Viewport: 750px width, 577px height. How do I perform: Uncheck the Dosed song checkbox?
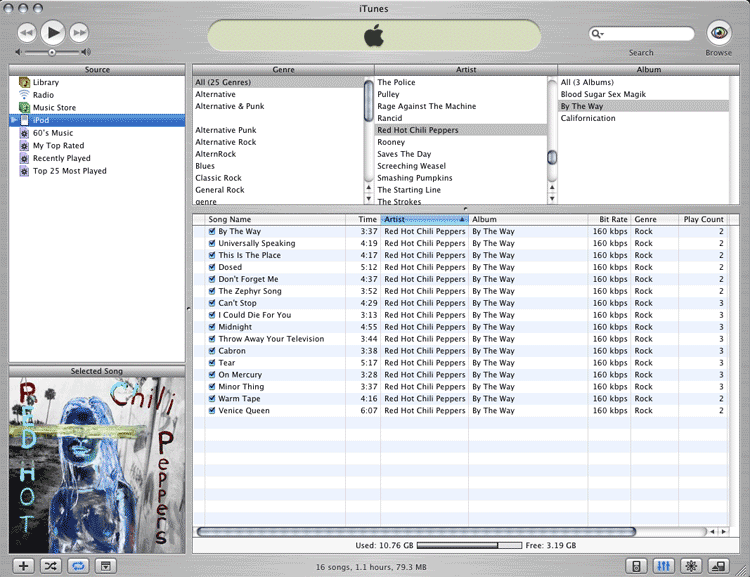coord(212,267)
